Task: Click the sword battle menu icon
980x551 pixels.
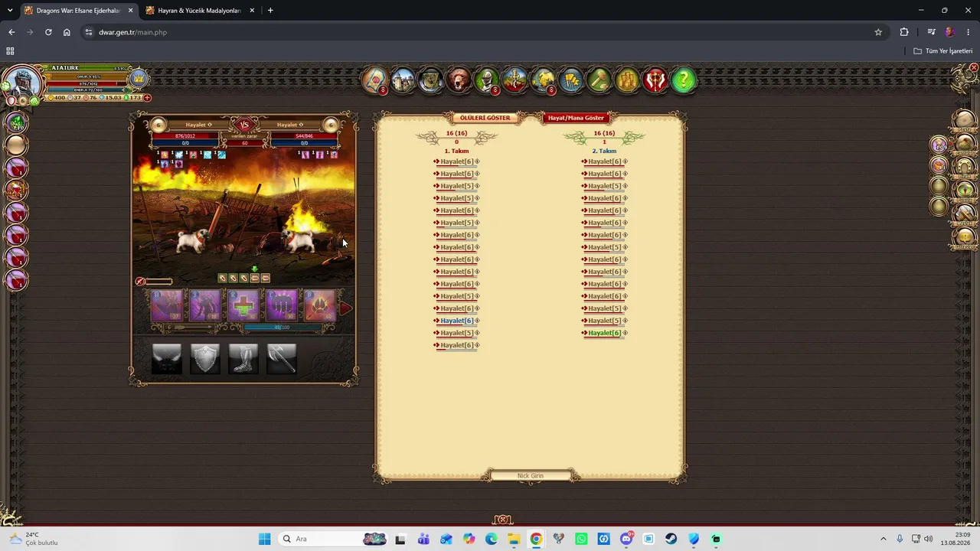Action: coord(515,80)
